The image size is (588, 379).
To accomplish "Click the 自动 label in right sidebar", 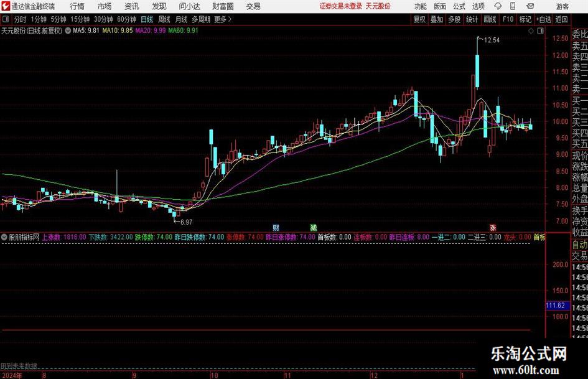I will (580, 245).
